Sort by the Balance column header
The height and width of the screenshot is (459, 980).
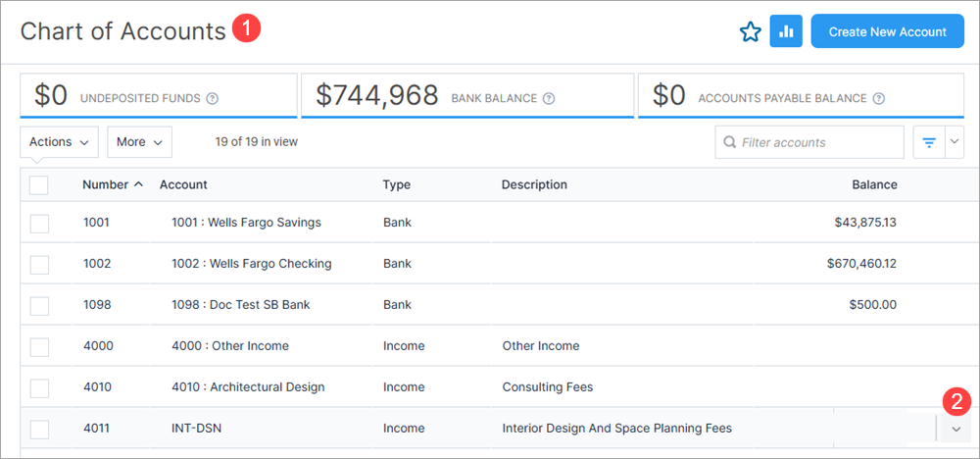coord(874,184)
